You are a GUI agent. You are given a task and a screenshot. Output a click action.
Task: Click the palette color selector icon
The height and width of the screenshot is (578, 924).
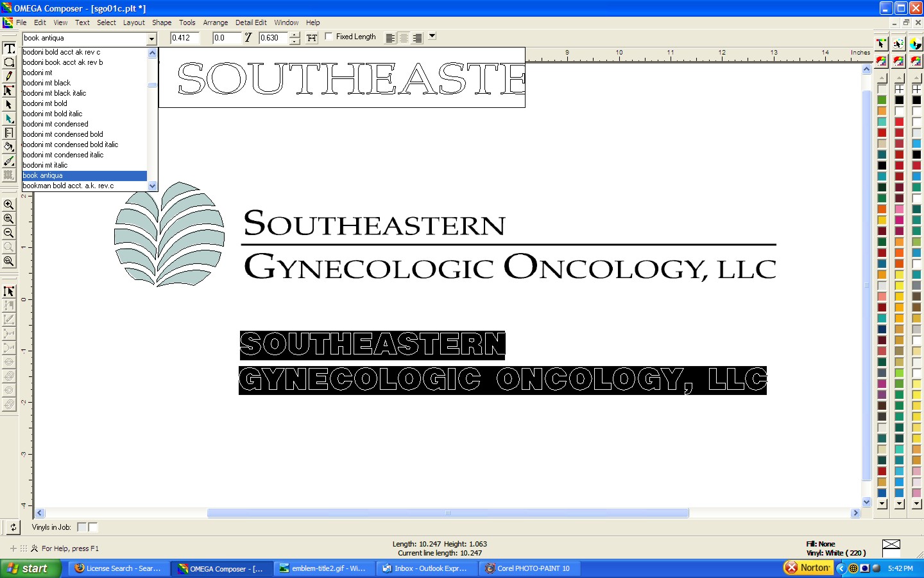898,44
